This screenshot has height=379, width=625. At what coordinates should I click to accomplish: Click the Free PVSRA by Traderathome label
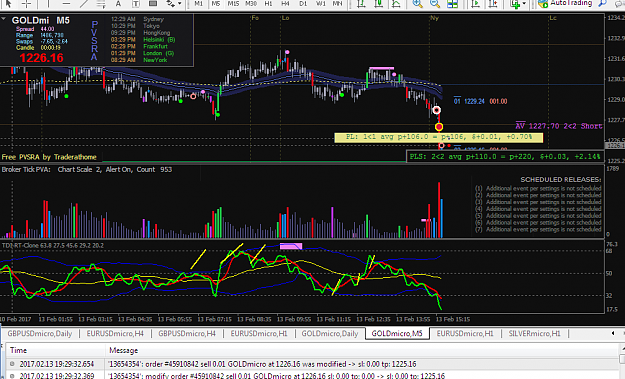tap(49, 157)
